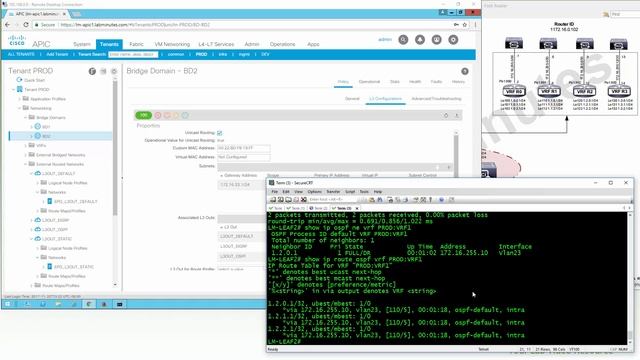Bookmark the page with star icon
The image size is (640, 360).
point(464,25)
